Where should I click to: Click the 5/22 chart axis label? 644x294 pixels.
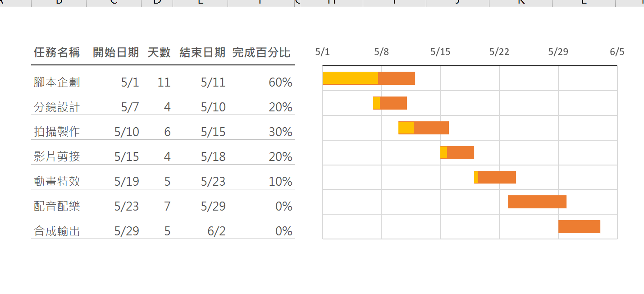[499, 52]
